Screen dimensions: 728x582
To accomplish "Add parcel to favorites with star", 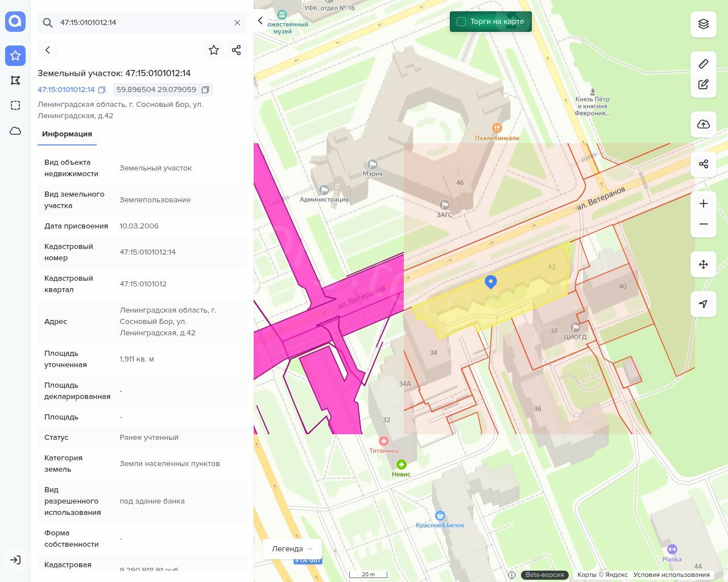I will click(x=214, y=50).
